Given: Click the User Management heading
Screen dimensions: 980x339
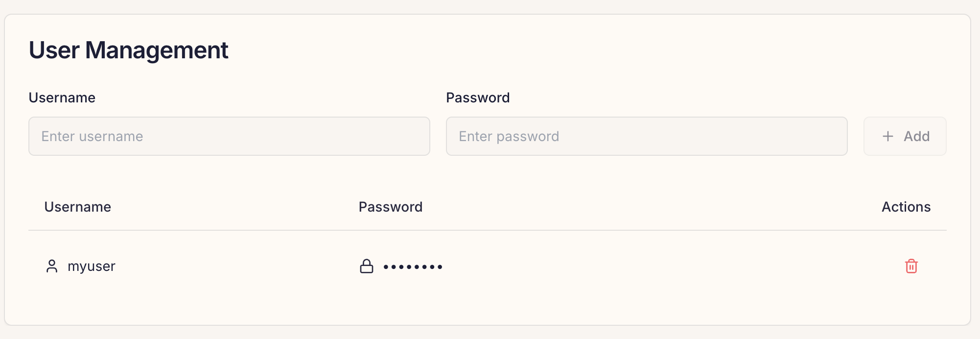Looking at the screenshot, I should (129, 50).
